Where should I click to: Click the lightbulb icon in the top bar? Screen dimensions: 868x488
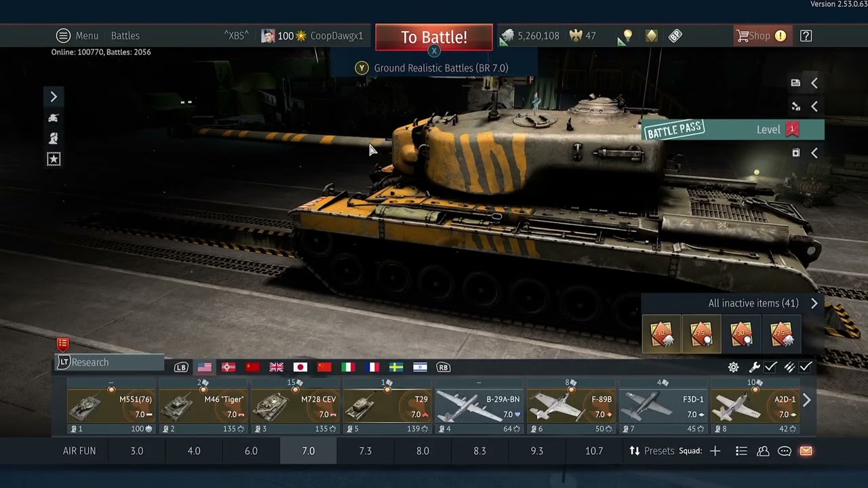point(628,36)
